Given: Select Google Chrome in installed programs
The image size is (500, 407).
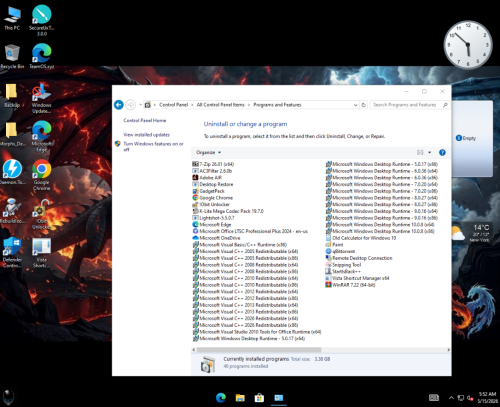Looking at the screenshot, I should (213, 198).
